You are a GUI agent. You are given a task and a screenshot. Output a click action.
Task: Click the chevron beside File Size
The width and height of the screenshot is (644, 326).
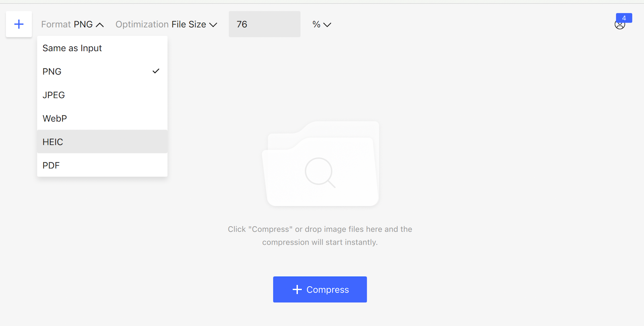click(x=213, y=25)
